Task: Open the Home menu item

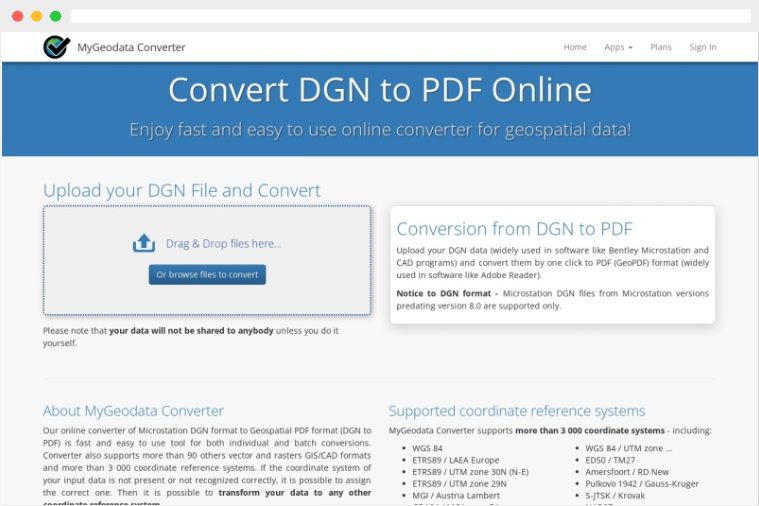Action: point(575,47)
